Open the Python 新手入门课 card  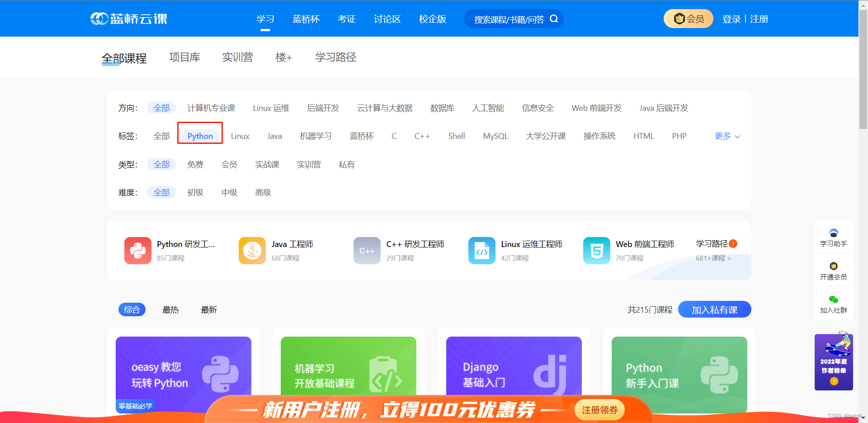click(x=679, y=374)
